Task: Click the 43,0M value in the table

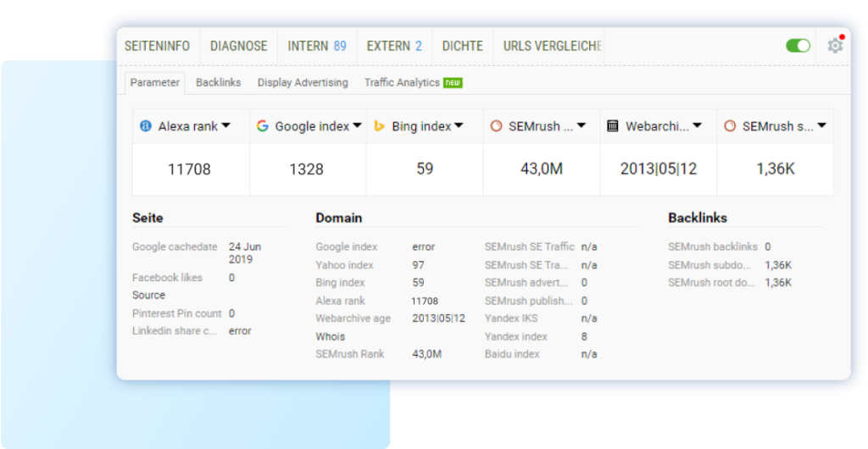Action: [542, 169]
